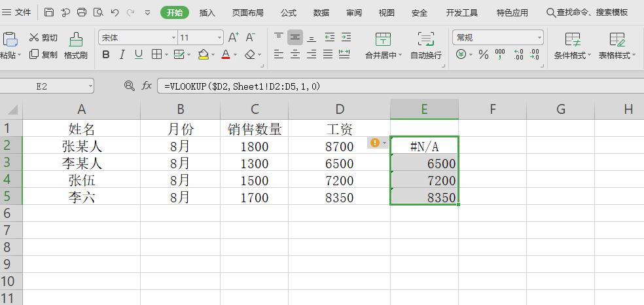The width and height of the screenshot is (644, 305).
Task: Apply currency format icon
Action: [461, 54]
